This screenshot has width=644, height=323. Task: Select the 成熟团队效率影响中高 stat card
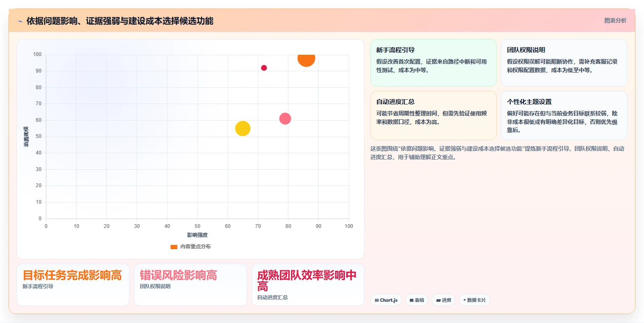tap(308, 285)
